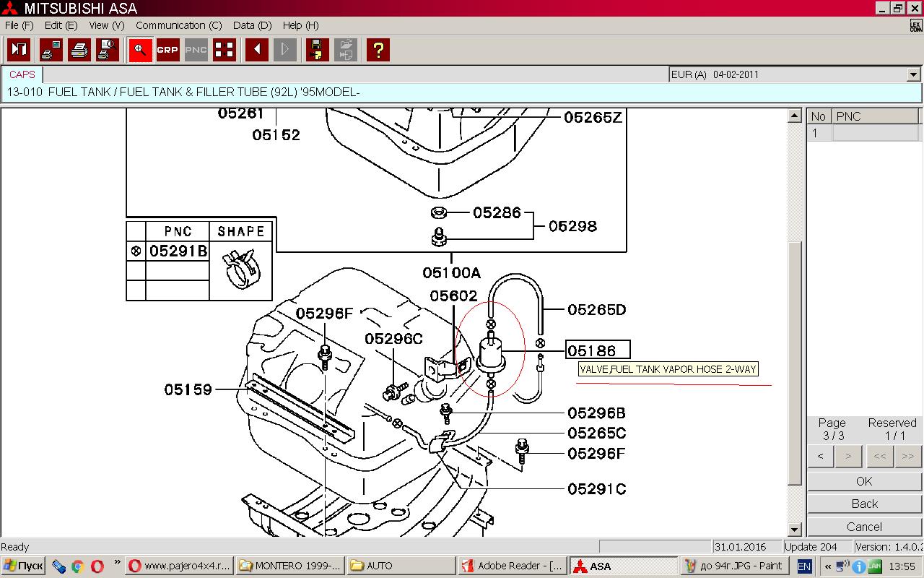Open help with yellow question mark icon
The height and width of the screenshot is (578, 924).
[378, 50]
